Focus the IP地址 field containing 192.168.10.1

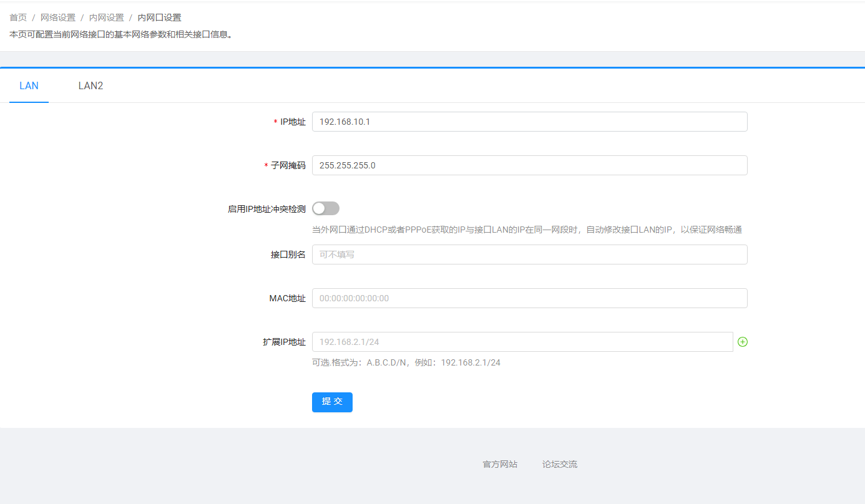coord(529,122)
